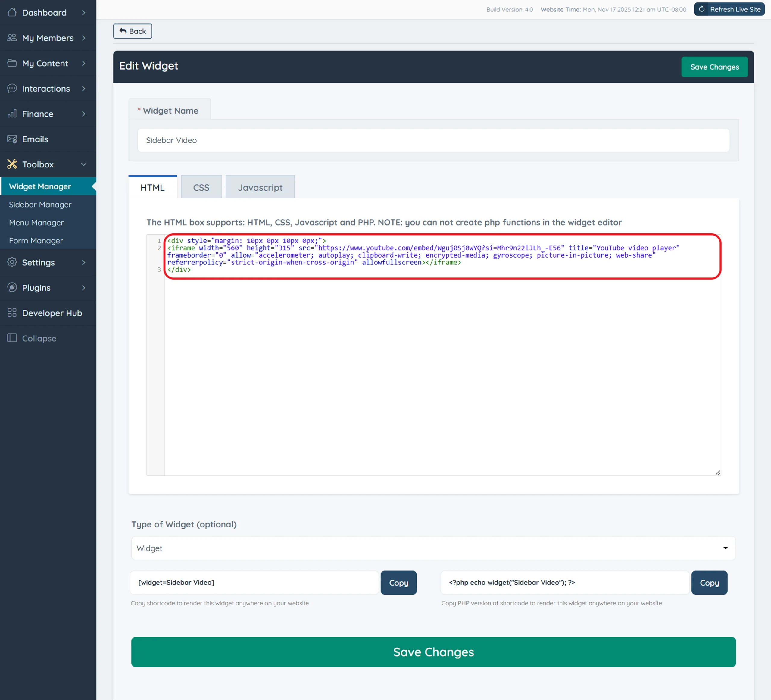The image size is (771, 700).
Task: Expand the Settings menu chevron
Action: click(x=83, y=262)
